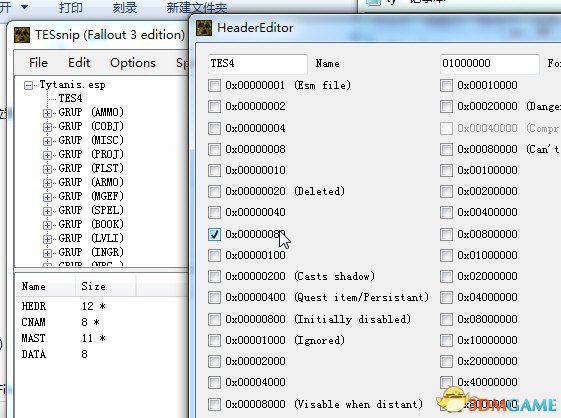Click 新建文件夹 in the Explorer toolbar
Image resolution: width=561 pixels, height=418 pixels.
pos(196,7)
